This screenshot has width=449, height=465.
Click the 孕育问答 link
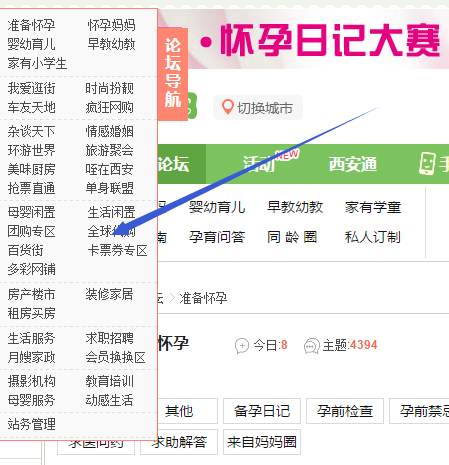[x=217, y=237]
